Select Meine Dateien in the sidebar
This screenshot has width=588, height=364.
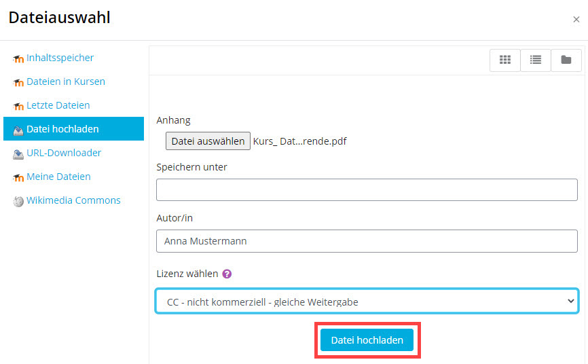pyautogui.click(x=58, y=177)
